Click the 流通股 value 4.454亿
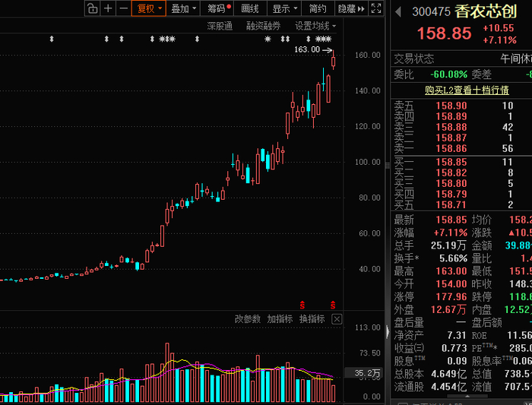Image resolution: width=532 pixels, height=405 pixels. point(448,387)
